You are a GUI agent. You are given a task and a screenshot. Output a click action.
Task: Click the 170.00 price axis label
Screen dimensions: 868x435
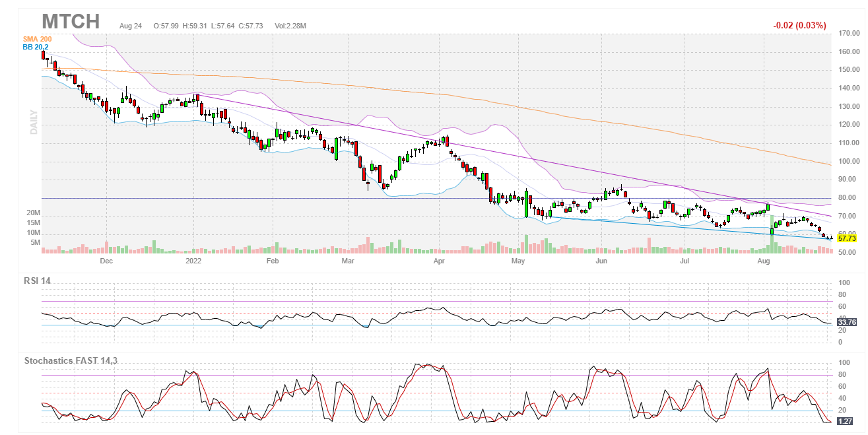tap(848, 33)
